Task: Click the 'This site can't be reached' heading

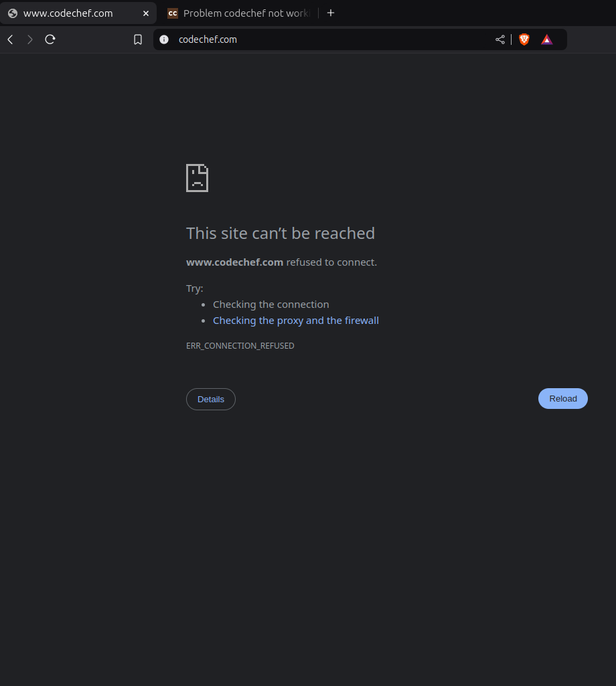Action: tap(281, 234)
